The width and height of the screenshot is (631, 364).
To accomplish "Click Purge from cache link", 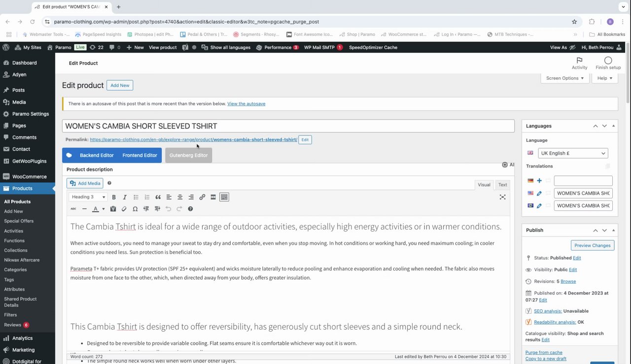I will click(x=544, y=352).
